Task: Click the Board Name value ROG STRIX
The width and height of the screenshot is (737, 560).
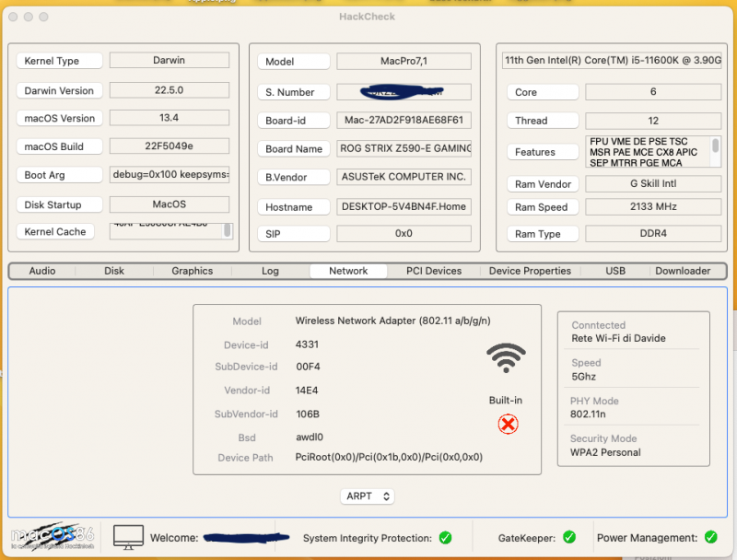Action: (x=404, y=148)
